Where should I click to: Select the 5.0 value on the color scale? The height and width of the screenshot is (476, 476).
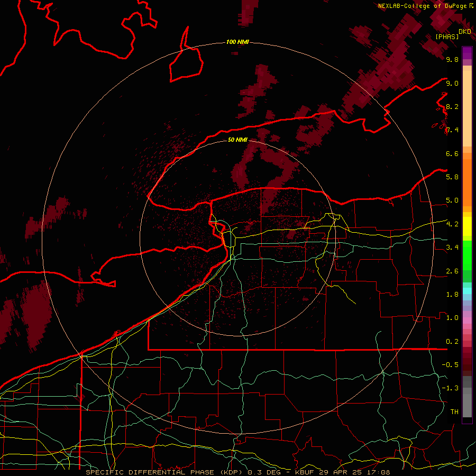(x=452, y=200)
